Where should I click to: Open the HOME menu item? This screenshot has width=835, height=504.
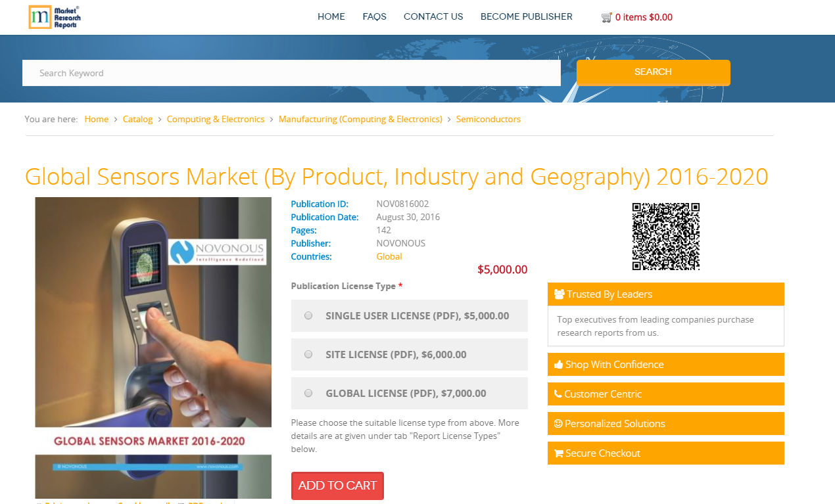click(331, 16)
